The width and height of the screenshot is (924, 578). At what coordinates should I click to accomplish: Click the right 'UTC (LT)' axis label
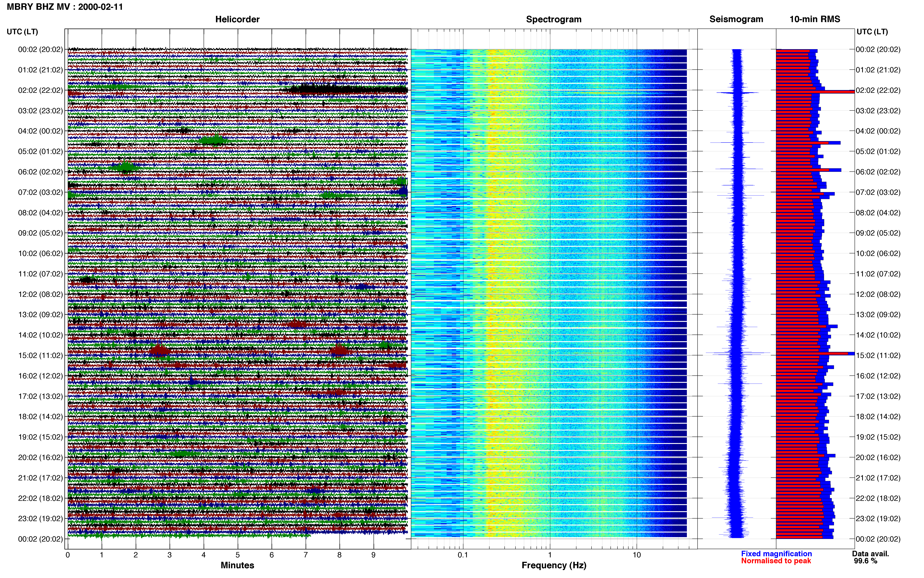pyautogui.click(x=872, y=32)
